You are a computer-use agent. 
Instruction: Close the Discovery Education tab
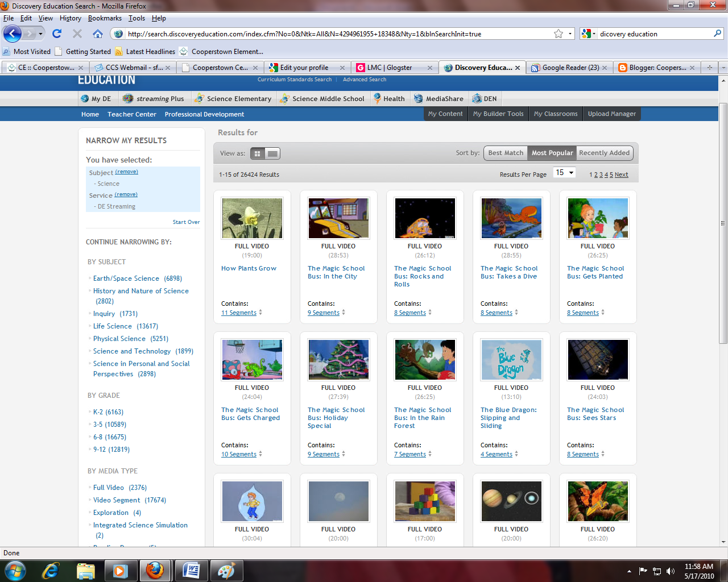click(x=518, y=68)
